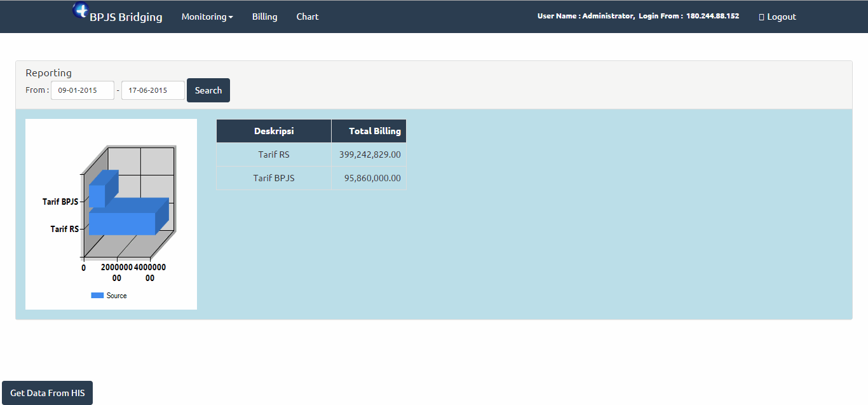Click the login IP address 180.244.88.152
868x405 pixels.
[712, 16]
